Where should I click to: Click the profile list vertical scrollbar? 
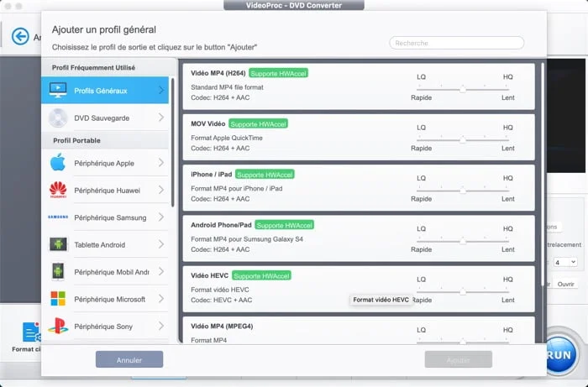point(543,175)
